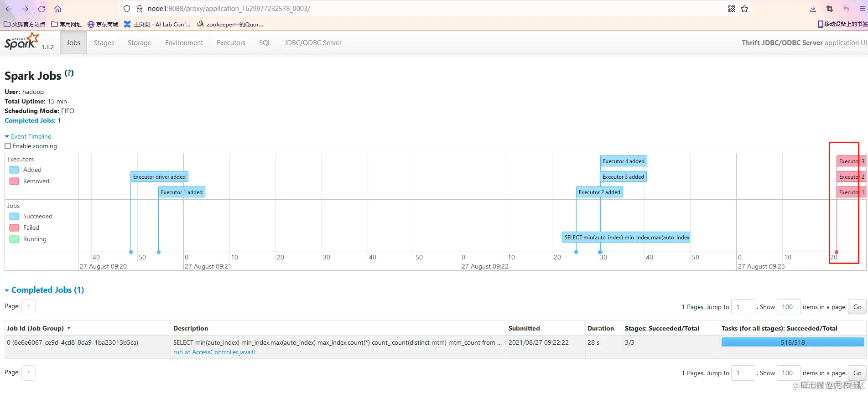Click the bottom Go pagination button
868x393 pixels.
[858, 373]
